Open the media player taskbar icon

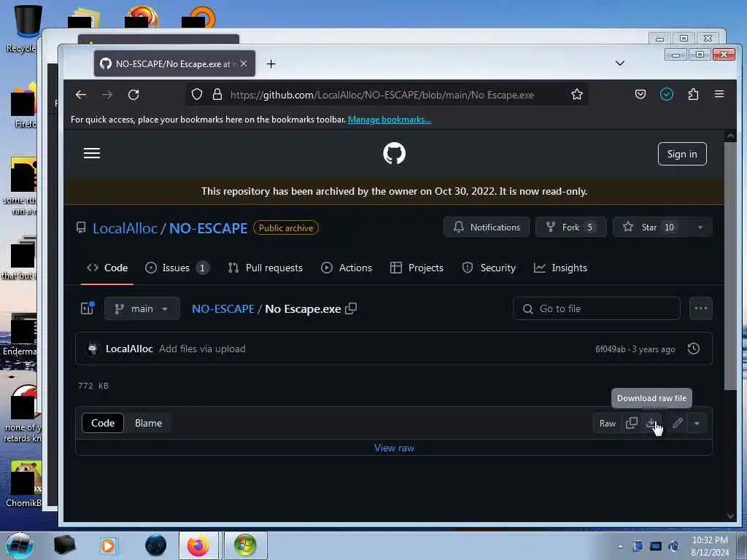pos(108,545)
